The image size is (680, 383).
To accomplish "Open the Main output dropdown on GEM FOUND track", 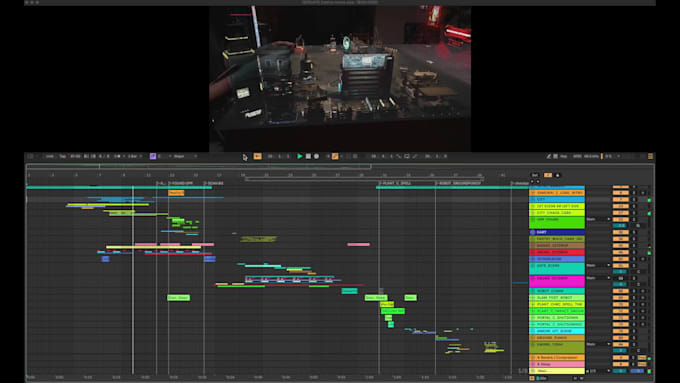I will click(598, 219).
